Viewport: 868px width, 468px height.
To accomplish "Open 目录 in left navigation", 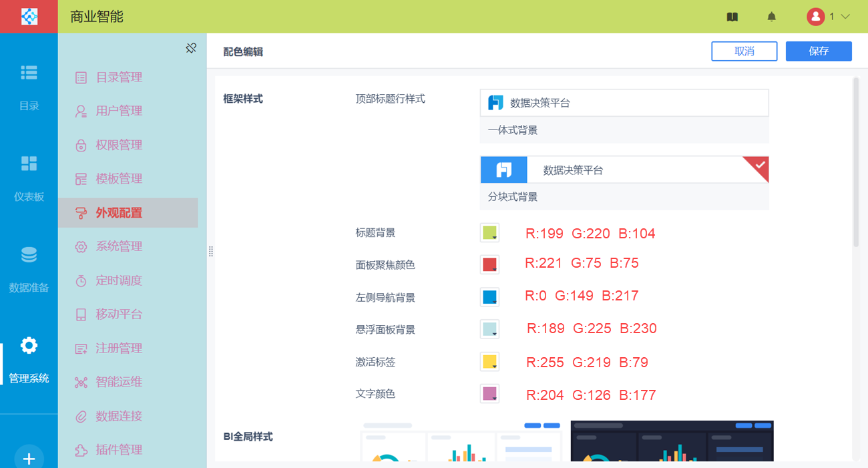I will click(x=29, y=86).
